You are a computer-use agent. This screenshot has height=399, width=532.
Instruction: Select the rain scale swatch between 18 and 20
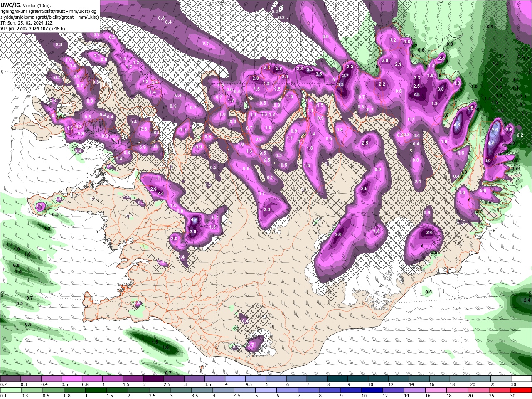(x=457, y=390)
